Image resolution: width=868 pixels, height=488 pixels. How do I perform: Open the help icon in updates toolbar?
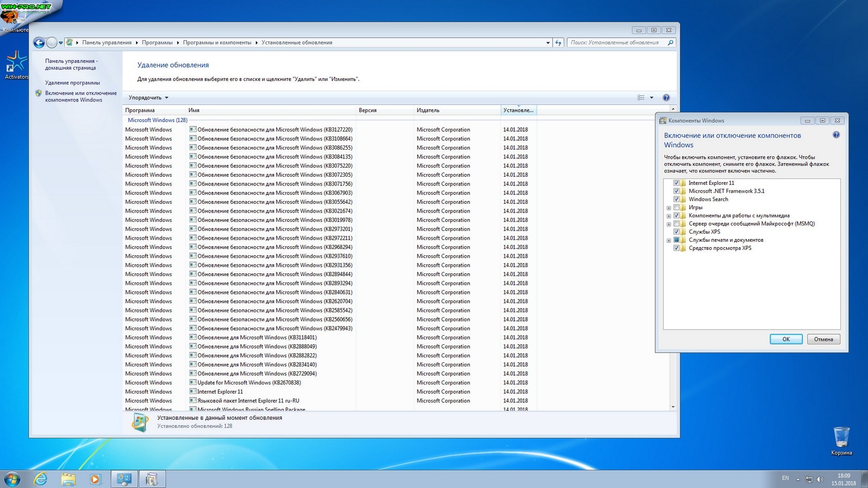point(666,98)
